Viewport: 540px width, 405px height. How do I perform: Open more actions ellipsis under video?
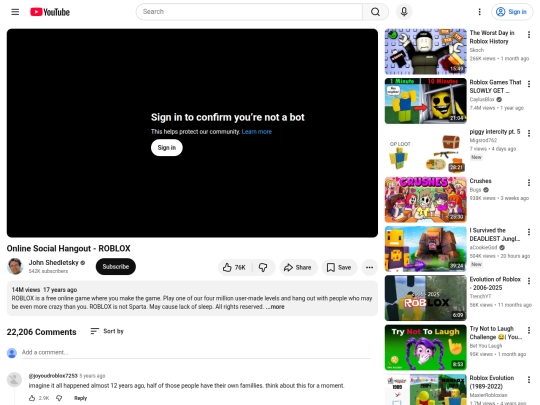point(370,267)
